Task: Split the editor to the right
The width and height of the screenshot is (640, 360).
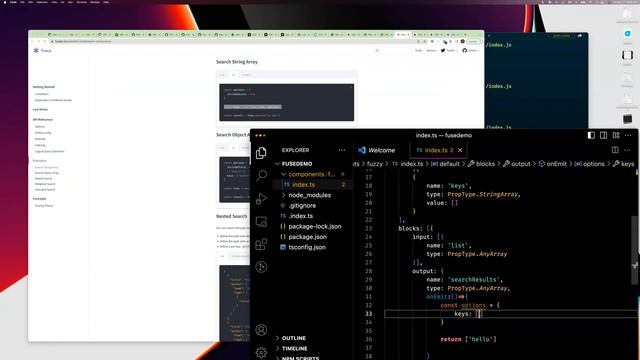Action: (x=615, y=150)
